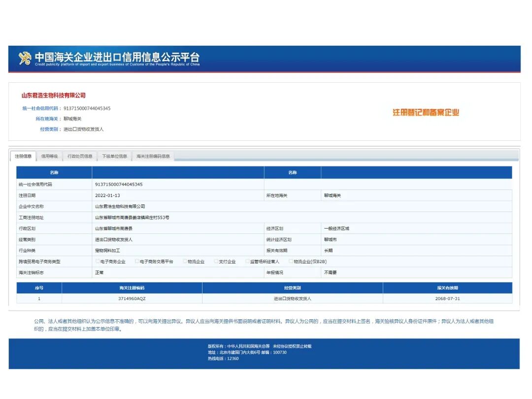Check the 电子商务交易平台 option
Screen dimensions: 532x399
click(x=137, y=261)
